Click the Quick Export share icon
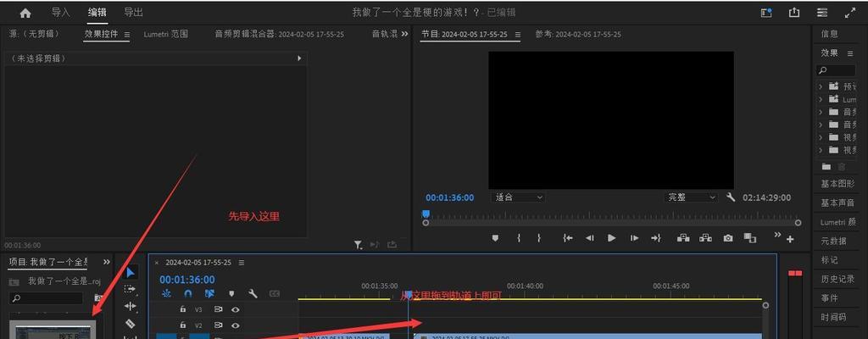 pos(794,13)
